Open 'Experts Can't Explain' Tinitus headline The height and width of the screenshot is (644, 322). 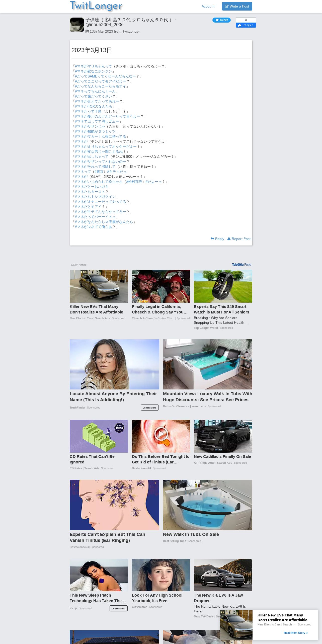click(x=107, y=537)
